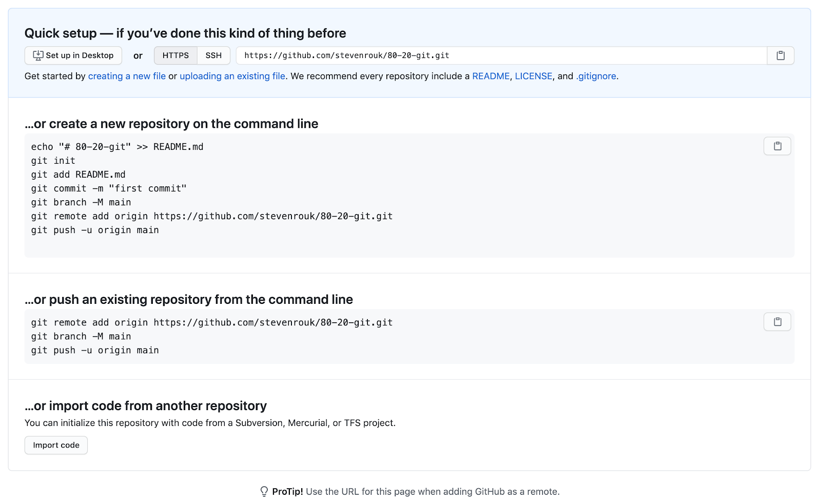The height and width of the screenshot is (504, 821).
Task: Follow the LICENSE link
Action: (533, 76)
